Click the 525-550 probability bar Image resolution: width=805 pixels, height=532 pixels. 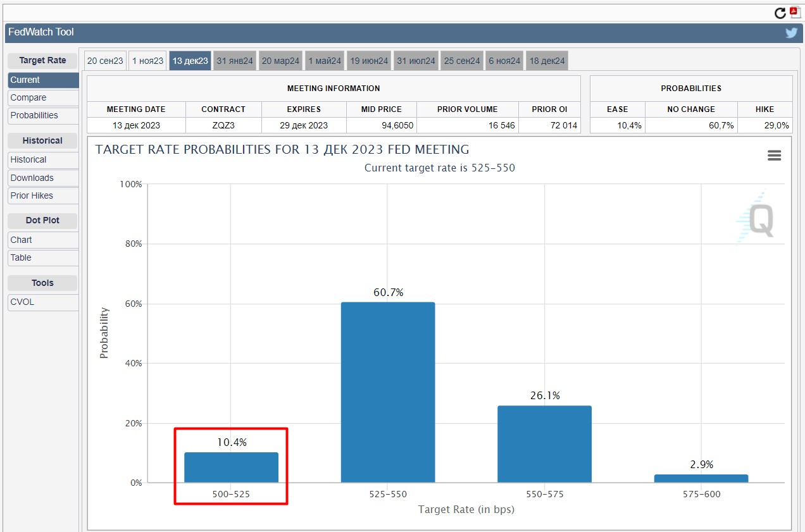click(388, 392)
